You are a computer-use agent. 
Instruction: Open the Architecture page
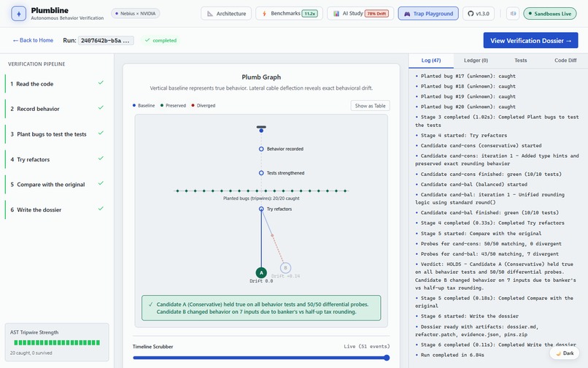point(226,14)
